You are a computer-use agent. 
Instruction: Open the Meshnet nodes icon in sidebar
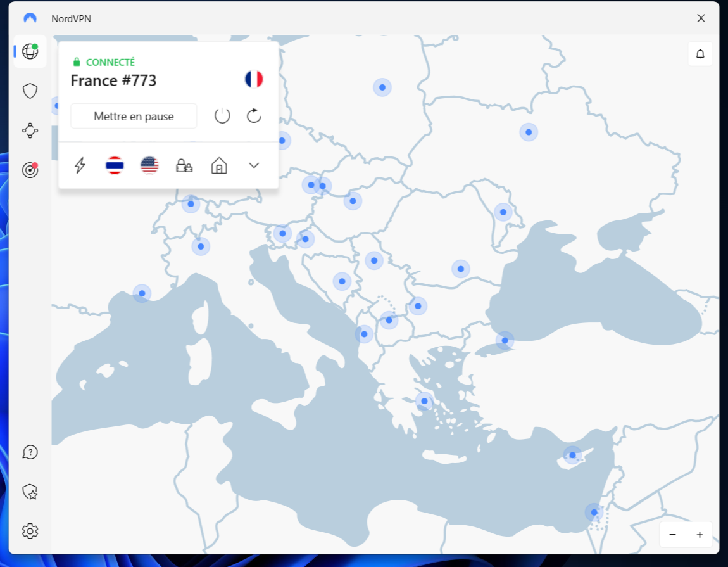(30, 131)
